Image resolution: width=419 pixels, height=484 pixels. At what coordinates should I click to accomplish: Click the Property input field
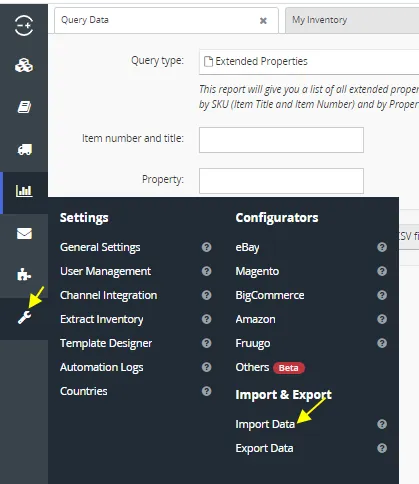281,181
